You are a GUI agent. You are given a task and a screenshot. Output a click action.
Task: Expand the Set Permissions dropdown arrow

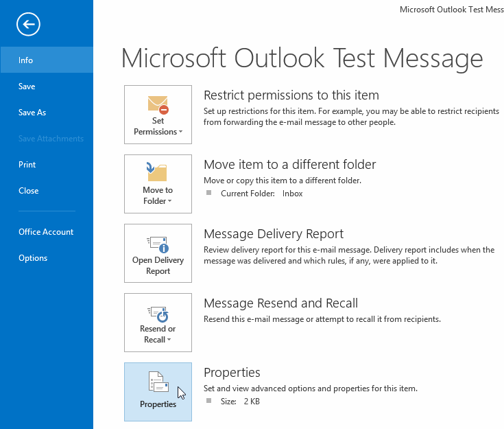click(180, 132)
